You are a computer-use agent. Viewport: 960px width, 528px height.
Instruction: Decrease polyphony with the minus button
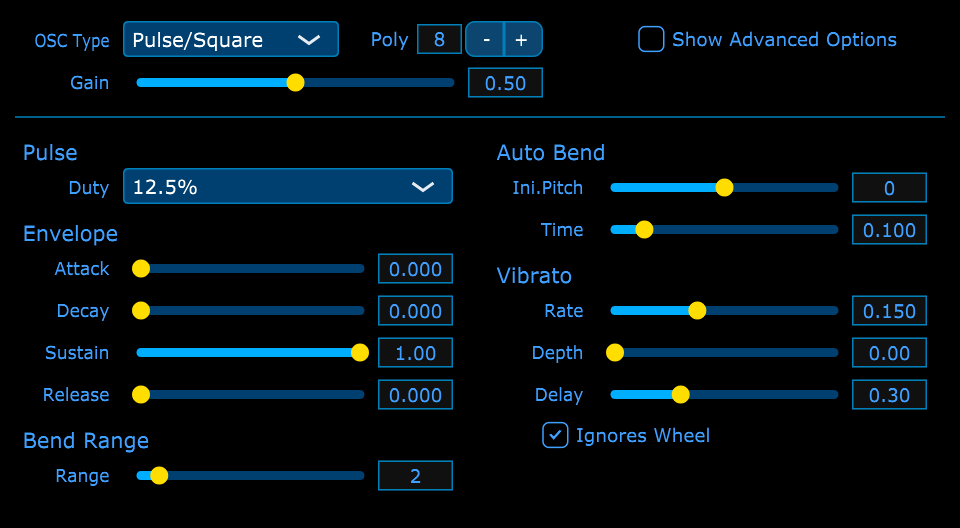(486, 39)
